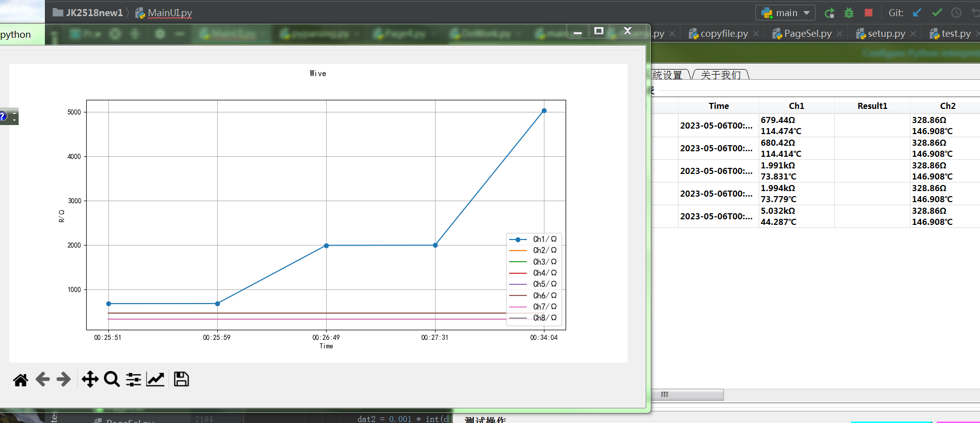Click the green Debug bug icon
This screenshot has height=423, width=980.
849,13
